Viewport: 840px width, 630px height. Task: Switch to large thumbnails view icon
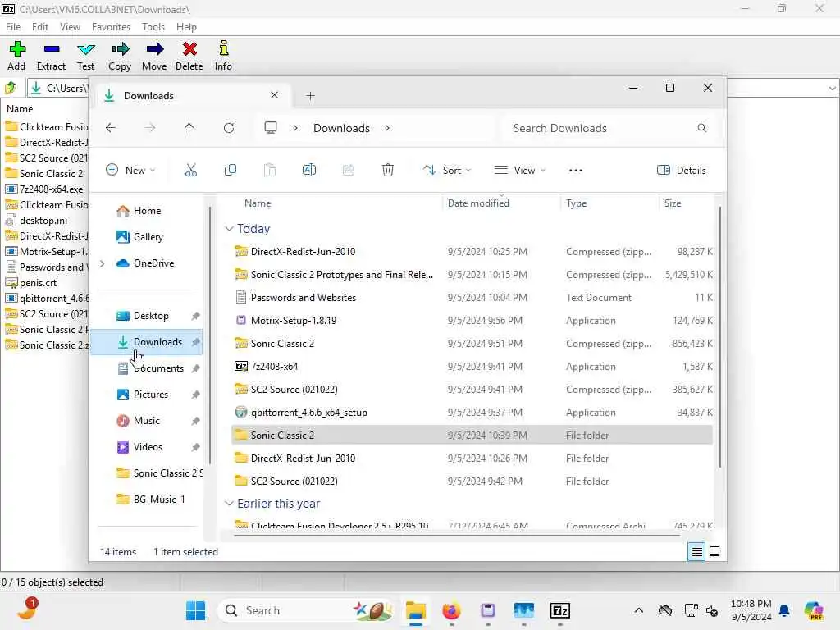[714, 551]
